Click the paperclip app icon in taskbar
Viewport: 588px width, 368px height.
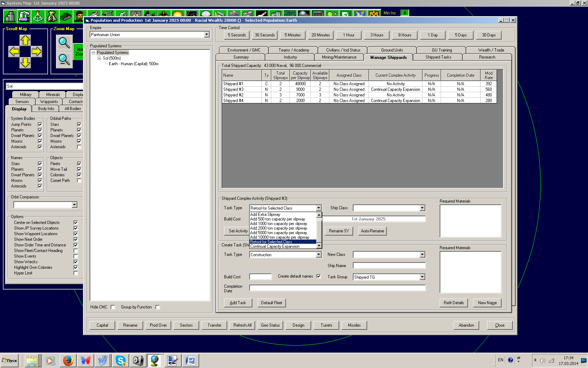[x=103, y=360]
